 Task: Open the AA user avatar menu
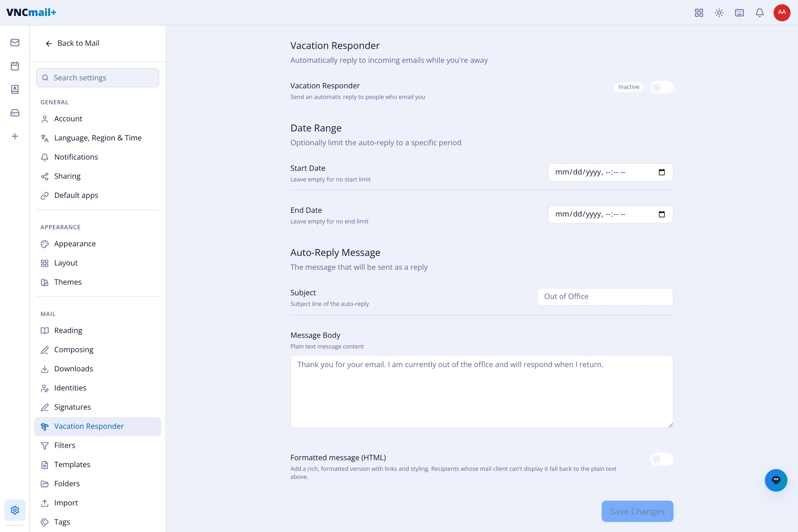(x=782, y=13)
